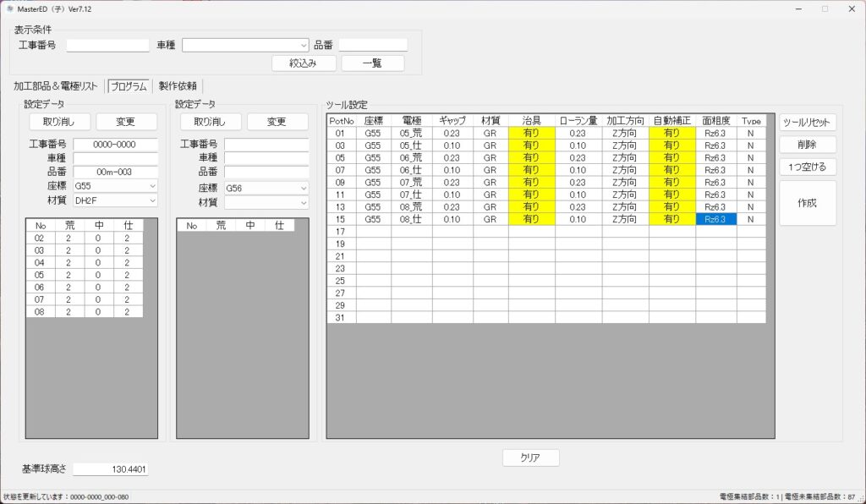866x504 pixels.
Task: Click the 一覧 list button
Action: (x=372, y=63)
